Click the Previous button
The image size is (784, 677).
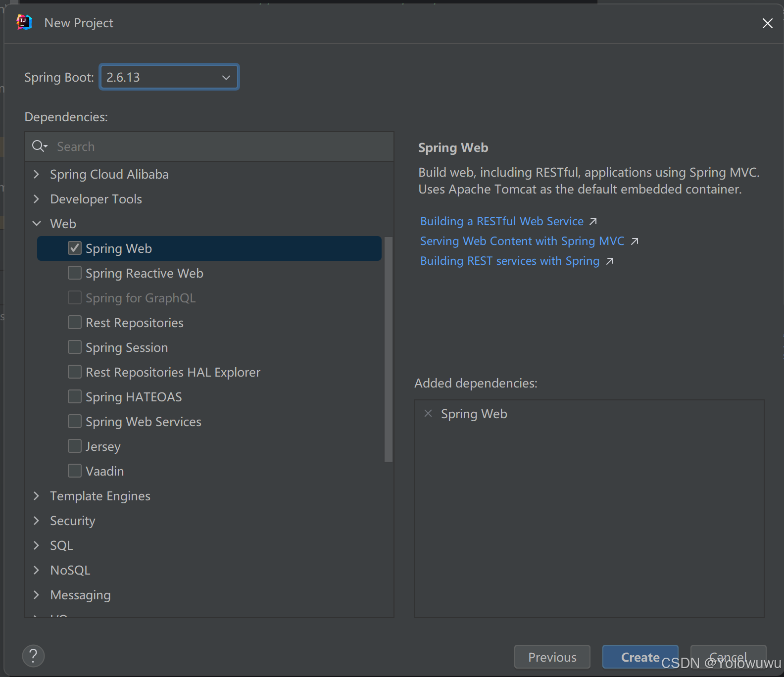(552, 657)
